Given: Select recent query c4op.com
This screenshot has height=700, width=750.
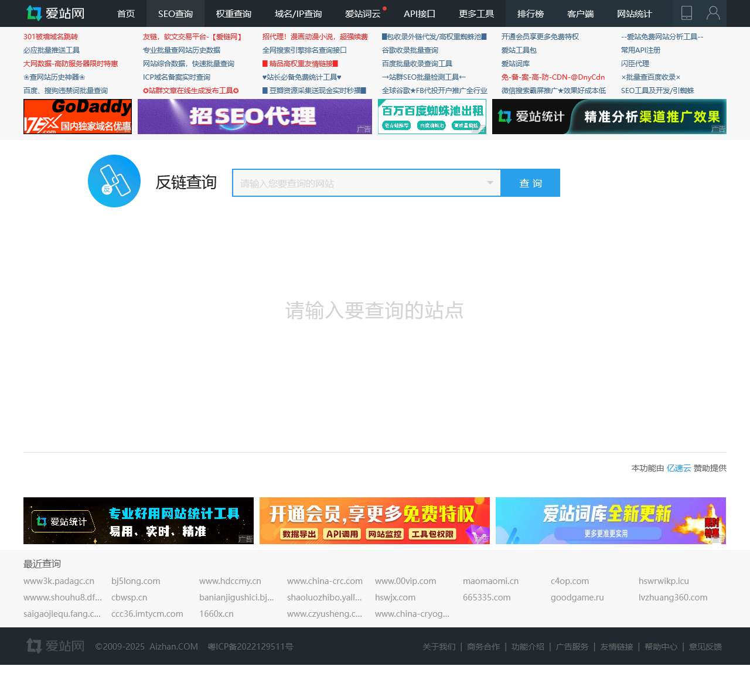Looking at the screenshot, I should 570,581.
